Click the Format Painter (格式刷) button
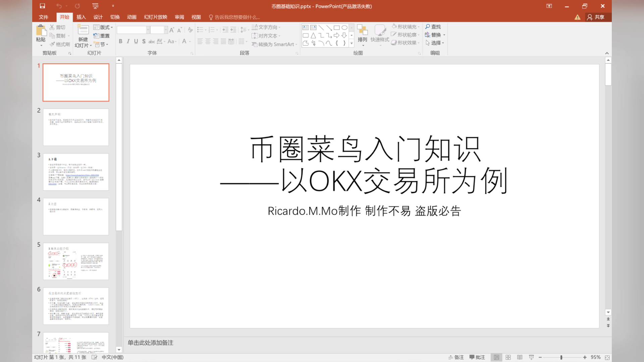The height and width of the screenshot is (362, 644). 60,44
